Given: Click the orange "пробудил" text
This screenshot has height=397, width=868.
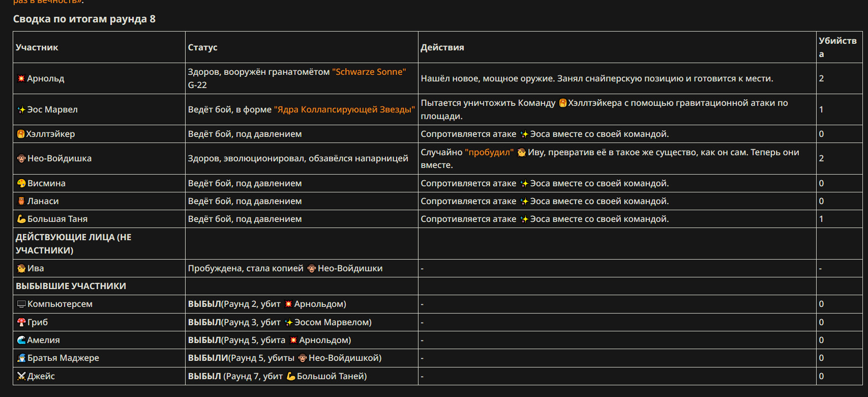Looking at the screenshot, I should click(x=489, y=152).
